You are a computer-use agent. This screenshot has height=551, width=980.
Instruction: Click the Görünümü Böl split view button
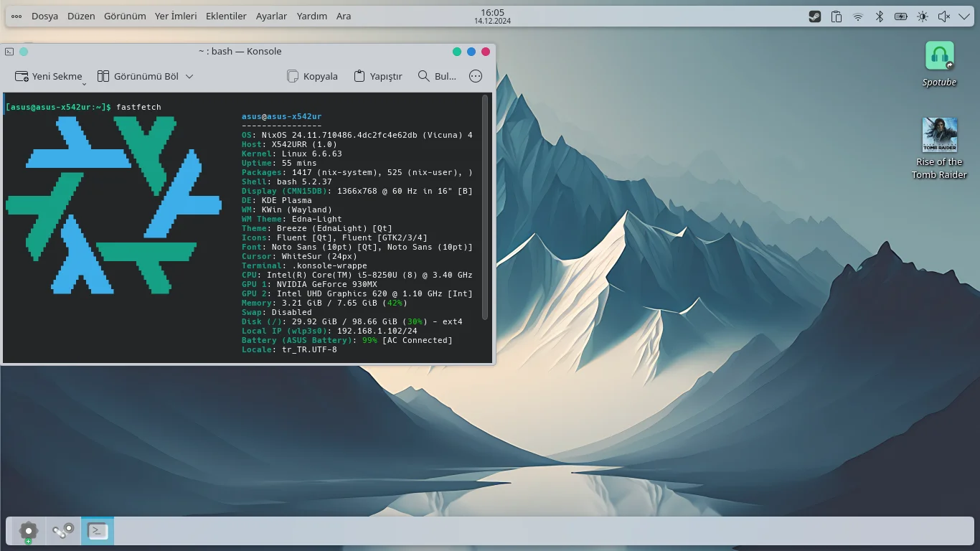(x=138, y=76)
